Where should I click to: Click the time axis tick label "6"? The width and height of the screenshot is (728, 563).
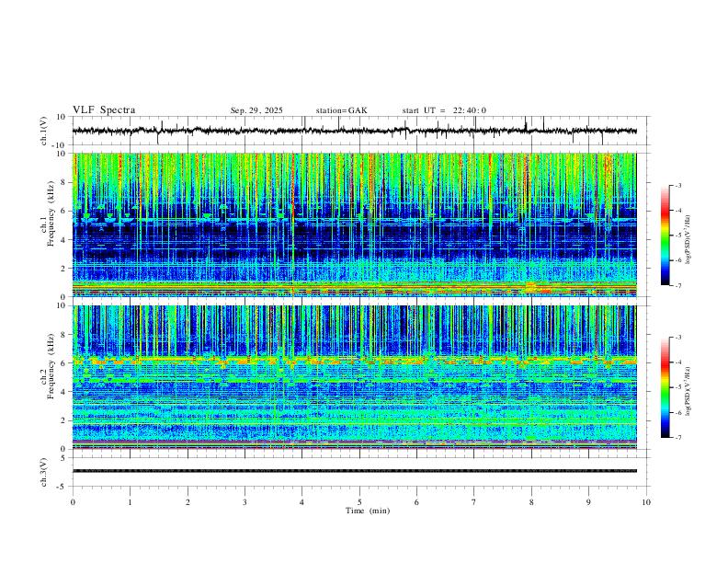[417, 502]
